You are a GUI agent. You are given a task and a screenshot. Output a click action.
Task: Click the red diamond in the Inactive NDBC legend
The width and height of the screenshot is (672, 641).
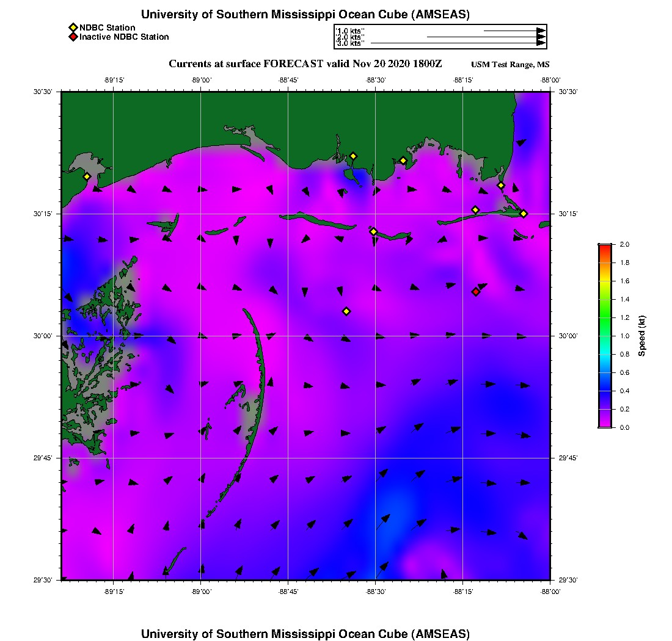[x=73, y=37]
